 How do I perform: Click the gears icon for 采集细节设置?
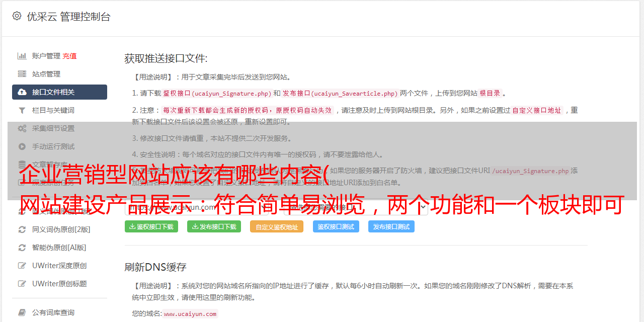(x=22, y=128)
